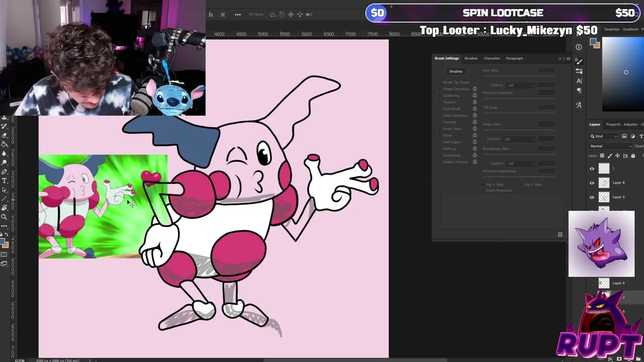
Task: Open collapsed Glyphs panel icon
Action: pos(579,105)
